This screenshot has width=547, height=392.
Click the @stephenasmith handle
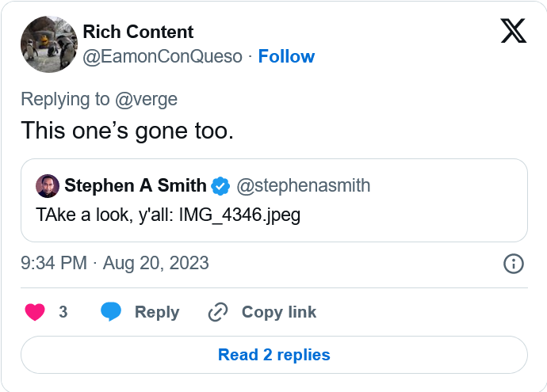click(x=304, y=186)
